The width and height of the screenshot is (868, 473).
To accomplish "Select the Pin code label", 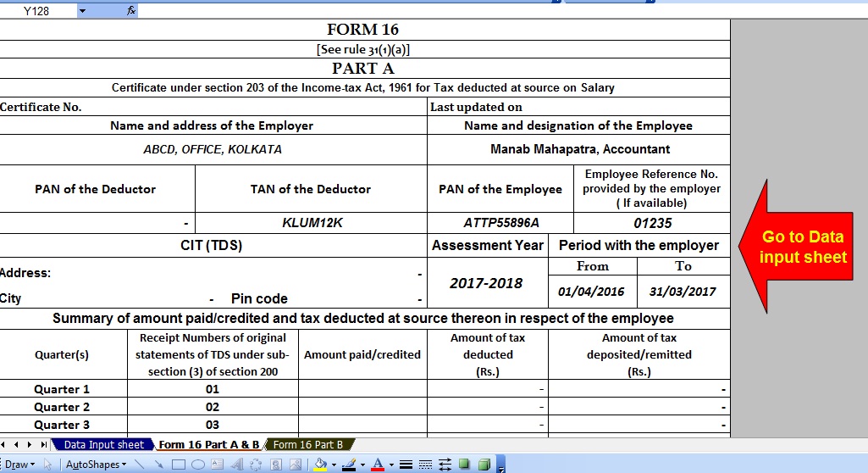I will pos(259,298).
